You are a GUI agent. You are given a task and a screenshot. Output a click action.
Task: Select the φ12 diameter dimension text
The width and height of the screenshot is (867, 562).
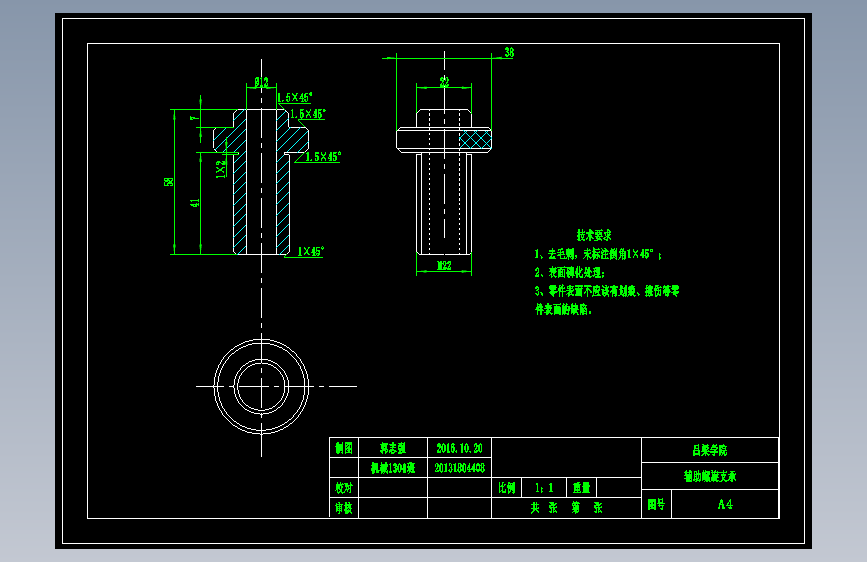coord(262,82)
